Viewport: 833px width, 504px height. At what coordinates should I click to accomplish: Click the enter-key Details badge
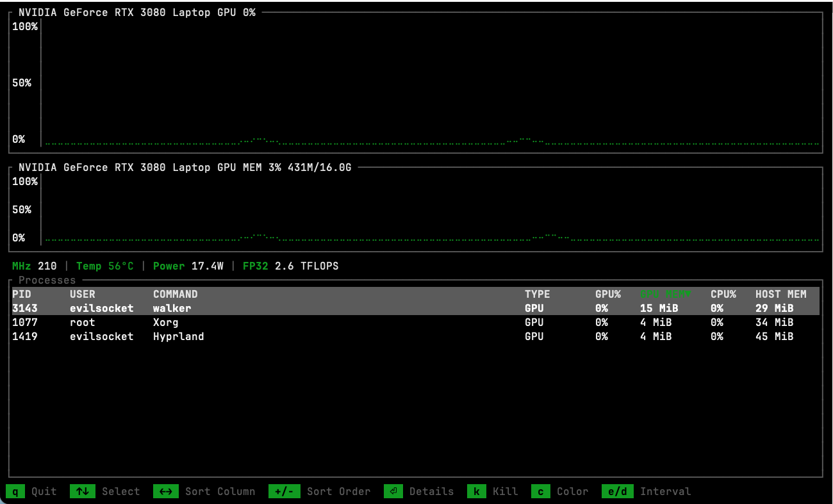[393, 491]
